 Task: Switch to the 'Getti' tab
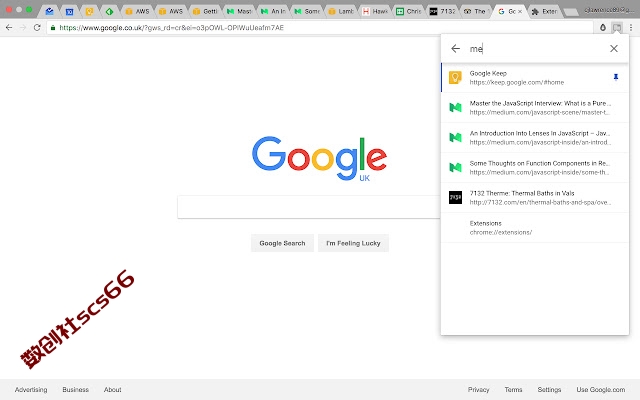click(204, 11)
